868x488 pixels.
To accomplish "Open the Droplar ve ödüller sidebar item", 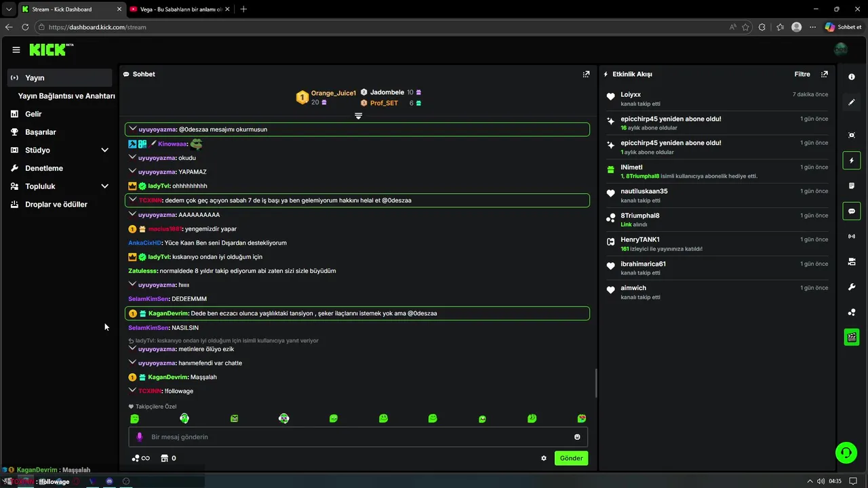I will click(56, 204).
